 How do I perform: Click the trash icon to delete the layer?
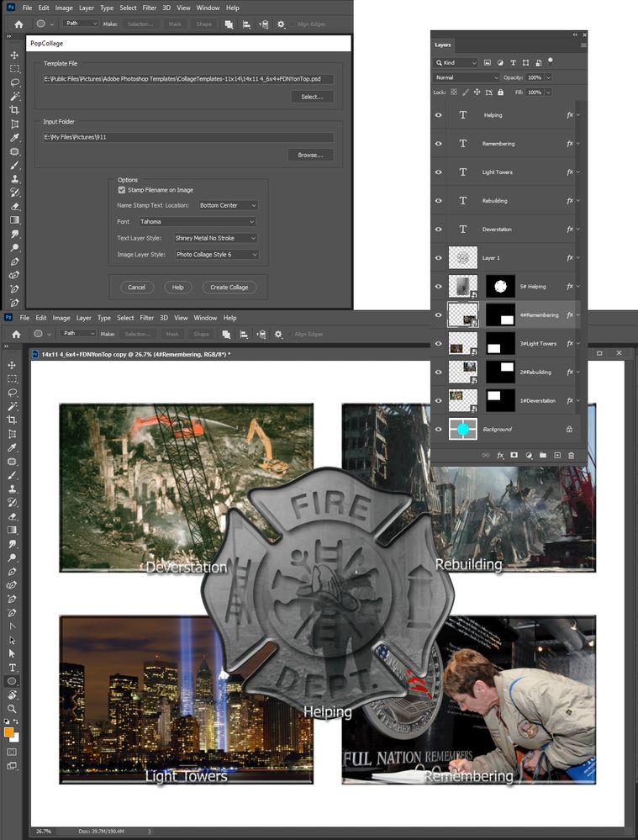571,456
